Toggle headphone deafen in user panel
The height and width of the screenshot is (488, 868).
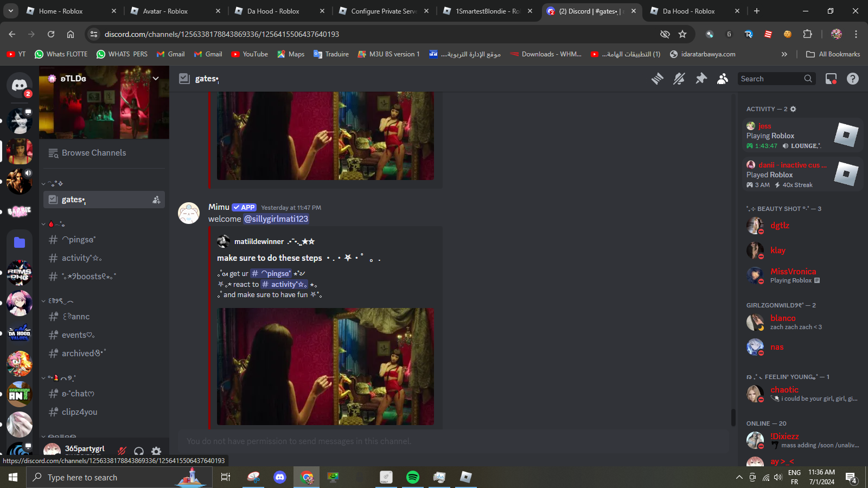point(139,451)
